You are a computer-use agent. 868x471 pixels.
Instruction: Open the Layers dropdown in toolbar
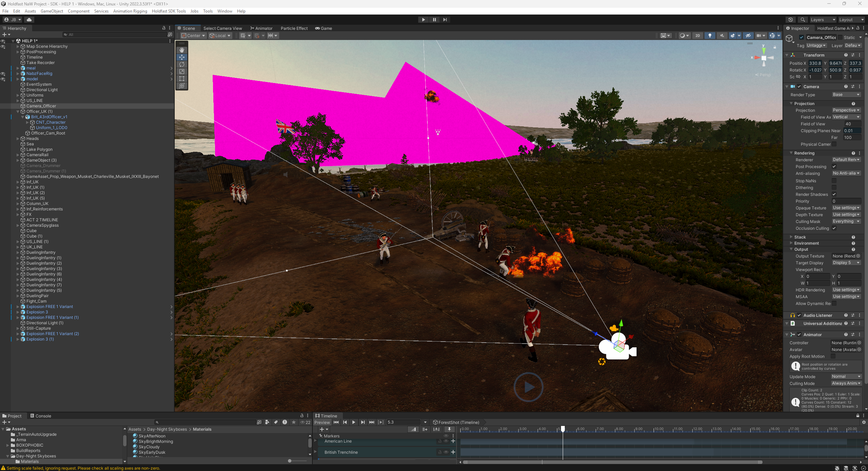pos(823,20)
